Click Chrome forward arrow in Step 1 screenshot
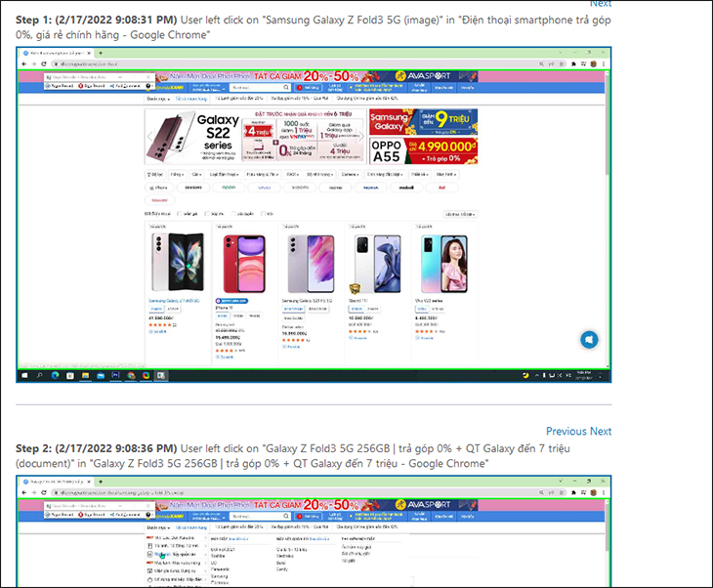 click(33, 64)
